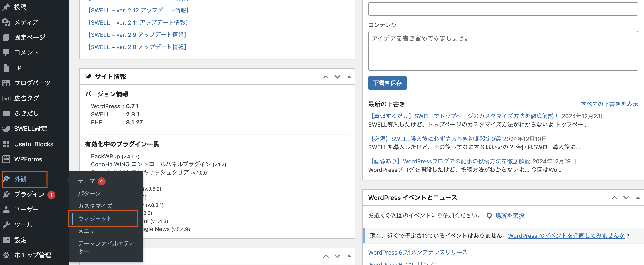Move WordPress イベントとニュース panel down
This screenshot has width=644, height=265.
pyautogui.click(x=626, y=198)
